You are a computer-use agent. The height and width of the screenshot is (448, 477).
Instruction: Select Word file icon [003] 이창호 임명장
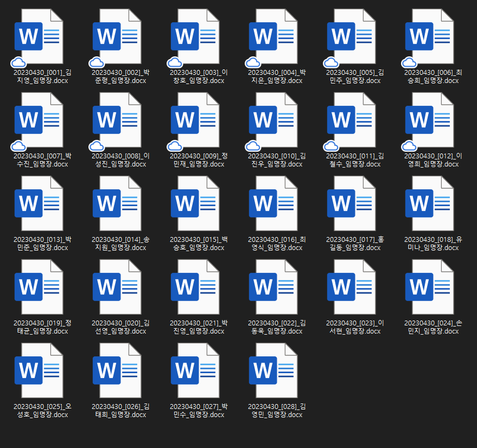click(x=195, y=36)
